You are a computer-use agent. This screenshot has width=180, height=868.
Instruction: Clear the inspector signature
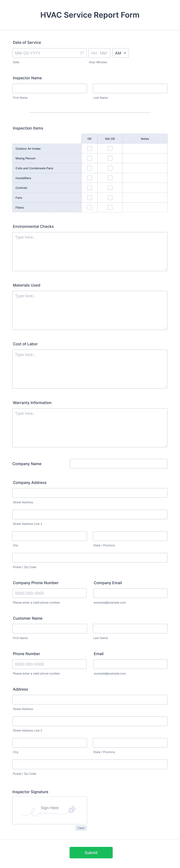81,828
